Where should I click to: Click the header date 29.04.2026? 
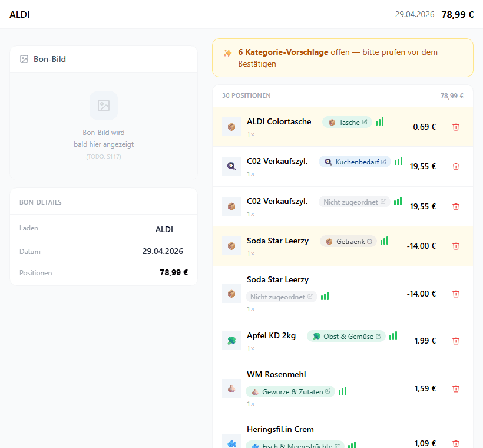[x=415, y=15]
